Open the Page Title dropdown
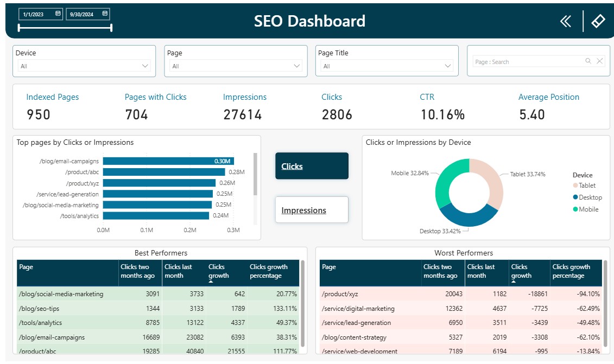 click(x=387, y=66)
